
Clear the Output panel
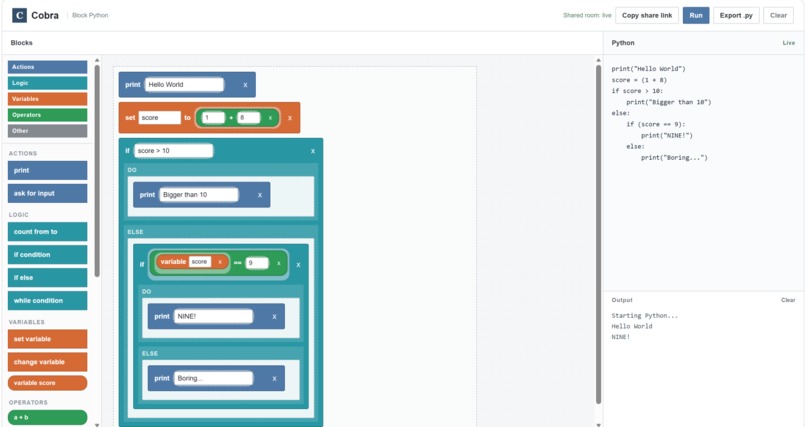pos(788,300)
